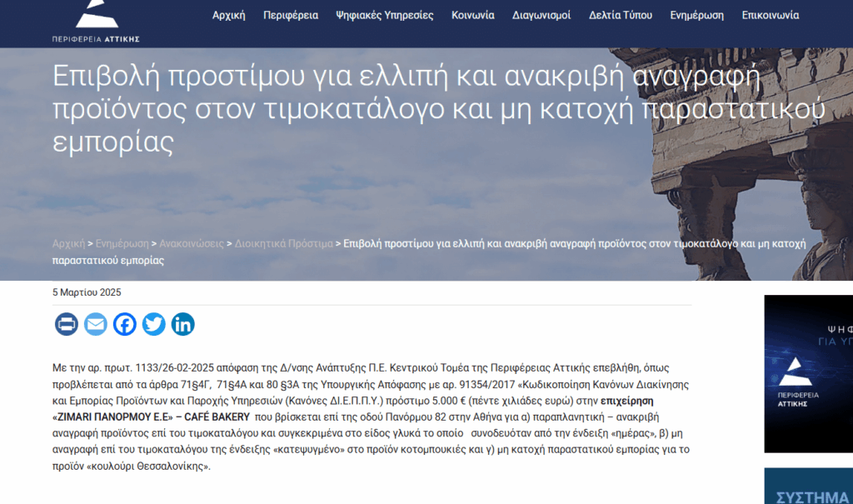Go to Ανακοινώσεις breadcrumb link
The width and height of the screenshot is (853, 504).
click(x=192, y=244)
